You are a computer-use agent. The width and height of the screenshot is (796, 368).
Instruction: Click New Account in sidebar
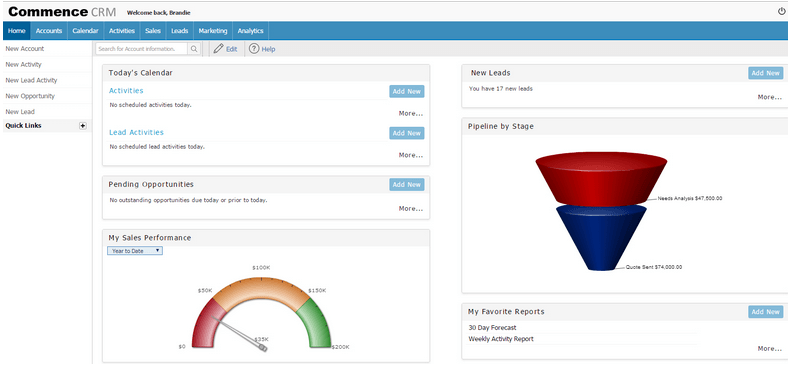[x=25, y=49]
